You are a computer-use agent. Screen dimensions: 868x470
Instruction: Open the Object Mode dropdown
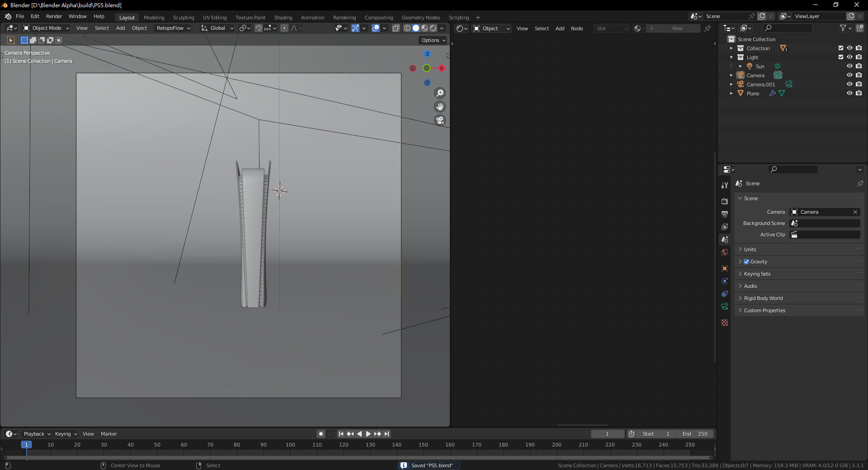click(x=46, y=28)
